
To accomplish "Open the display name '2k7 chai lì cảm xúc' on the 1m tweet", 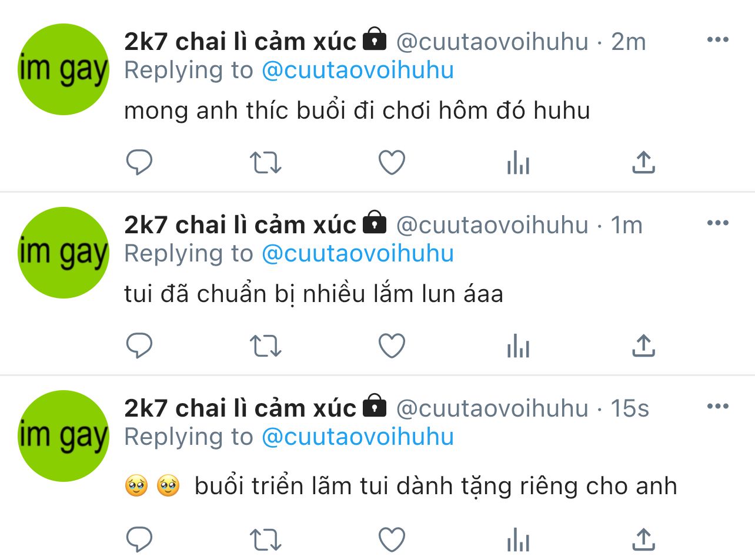I will point(240,225).
